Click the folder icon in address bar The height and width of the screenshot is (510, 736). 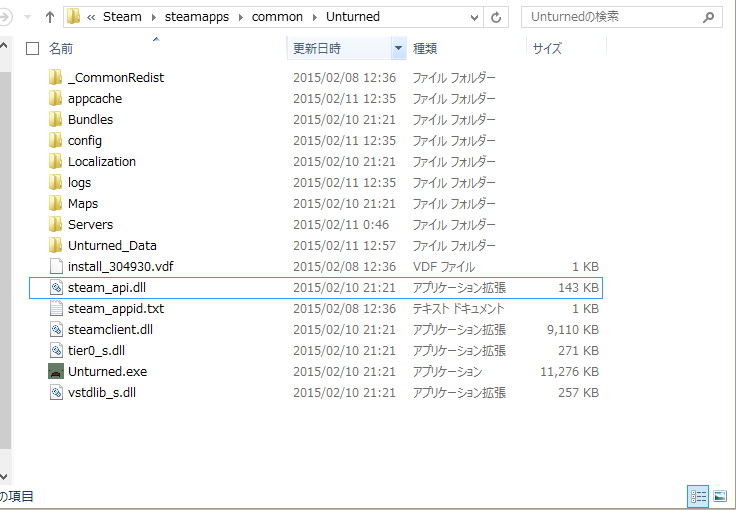tap(73, 17)
